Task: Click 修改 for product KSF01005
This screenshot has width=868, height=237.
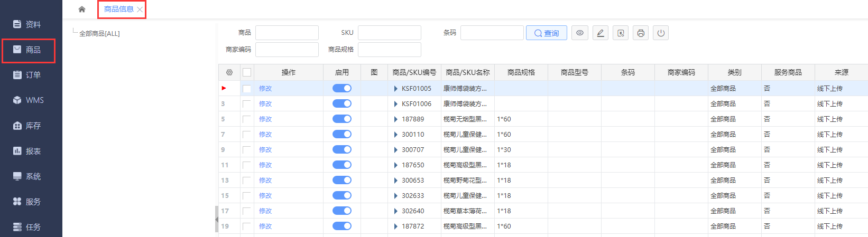Action: (x=265, y=89)
